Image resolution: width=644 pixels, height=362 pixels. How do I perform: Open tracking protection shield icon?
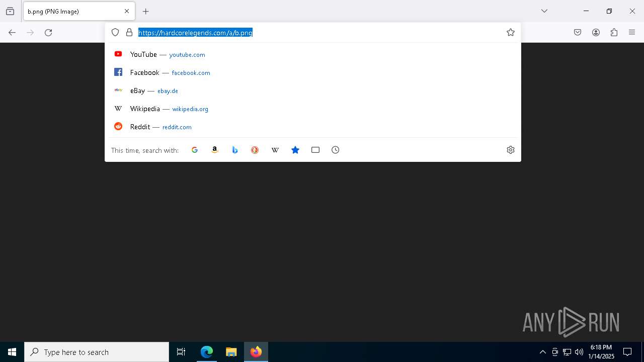[x=115, y=32]
